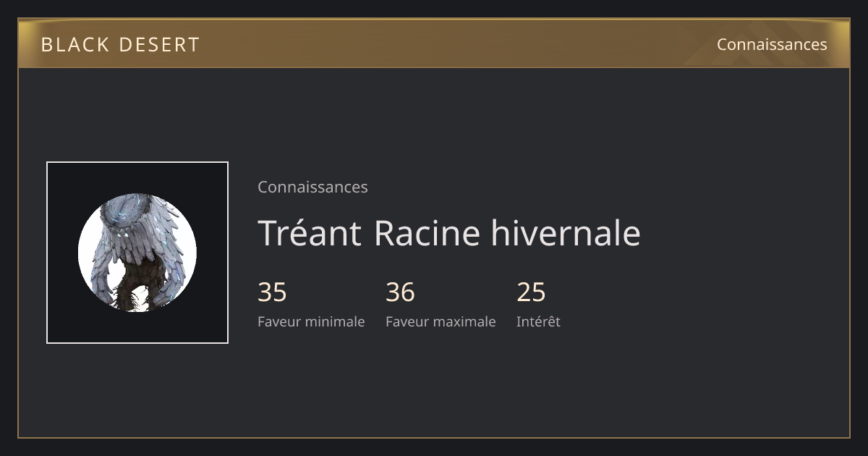The width and height of the screenshot is (868, 456).
Task: Click the Black Desert header title
Action: coord(120,45)
